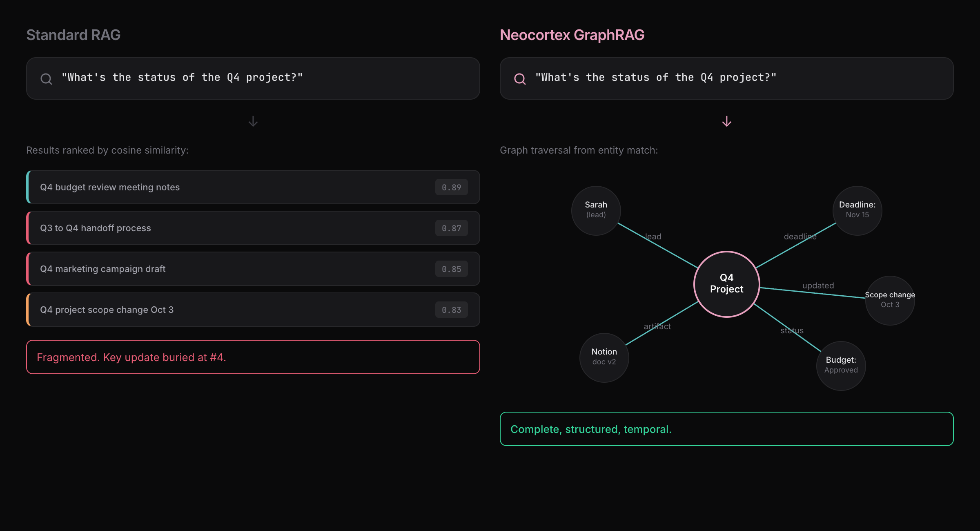
Task: Click the Neocortex GraphRAG heading
Action: click(572, 35)
